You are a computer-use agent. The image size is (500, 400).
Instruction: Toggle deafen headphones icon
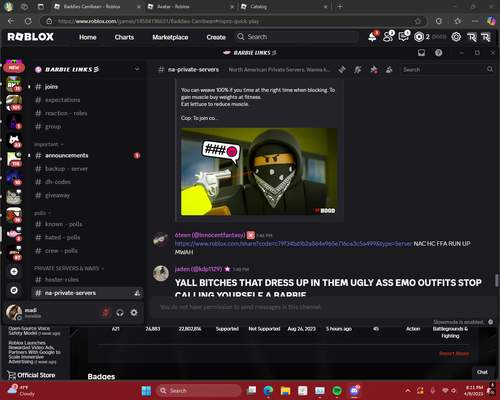pyautogui.click(x=120, y=312)
